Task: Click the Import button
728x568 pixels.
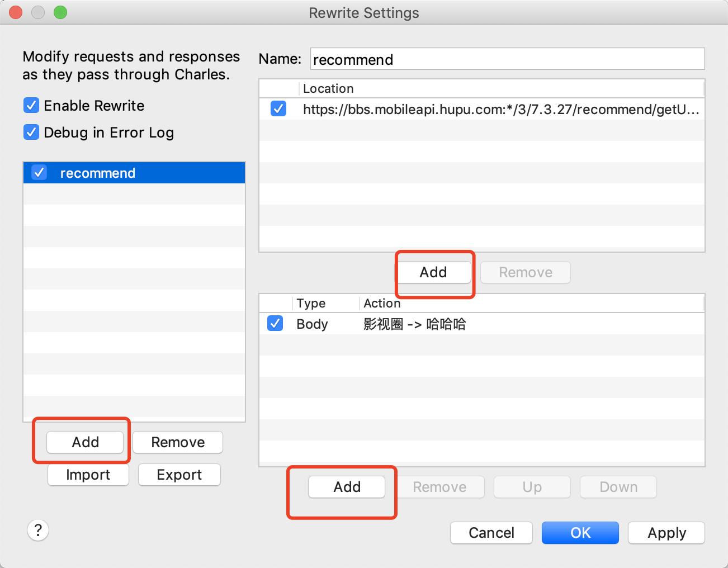Action: (88, 475)
